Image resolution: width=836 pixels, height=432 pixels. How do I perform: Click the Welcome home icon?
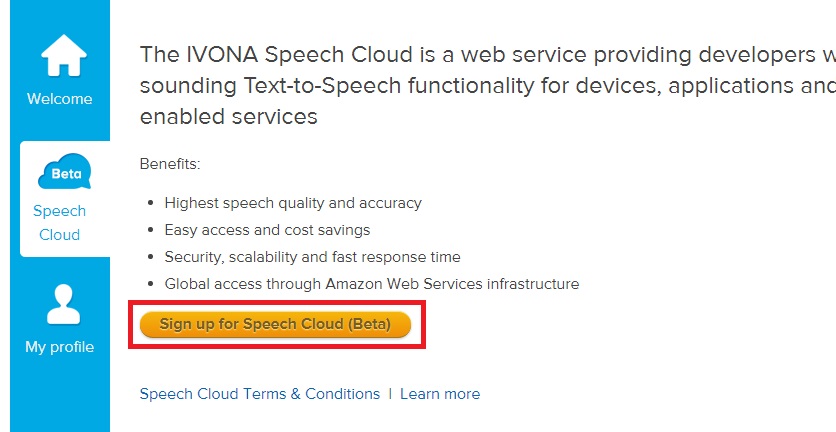click(59, 58)
